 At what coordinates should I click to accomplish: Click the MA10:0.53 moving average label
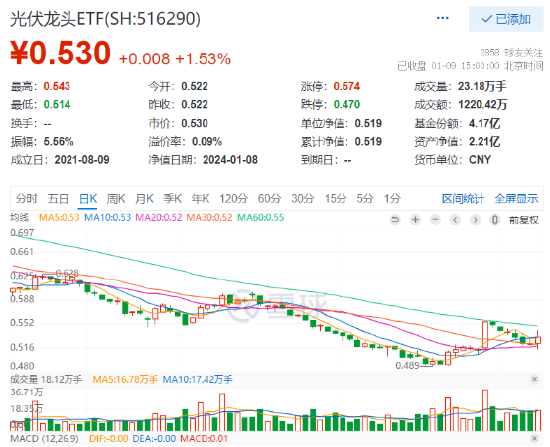click(108, 218)
